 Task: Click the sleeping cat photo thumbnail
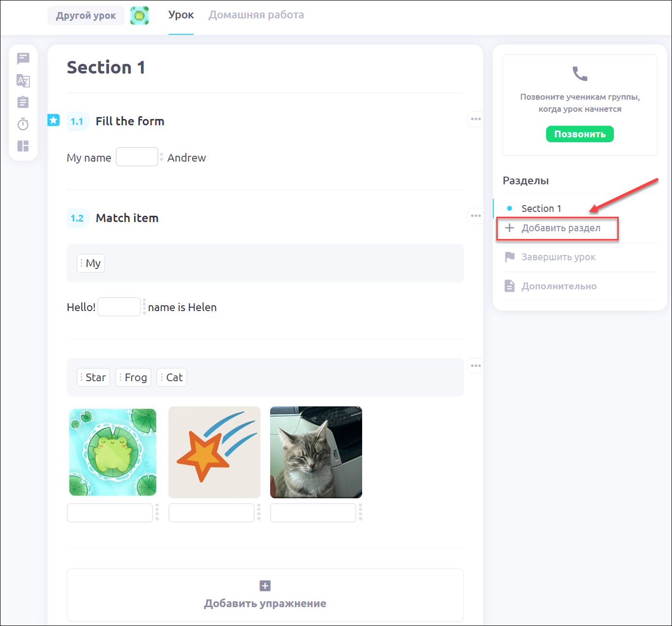click(316, 452)
